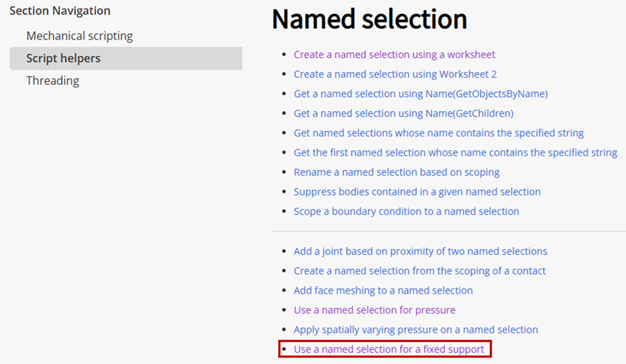Open Create a named selection using a worksheet
The image size is (626, 364).
click(394, 54)
